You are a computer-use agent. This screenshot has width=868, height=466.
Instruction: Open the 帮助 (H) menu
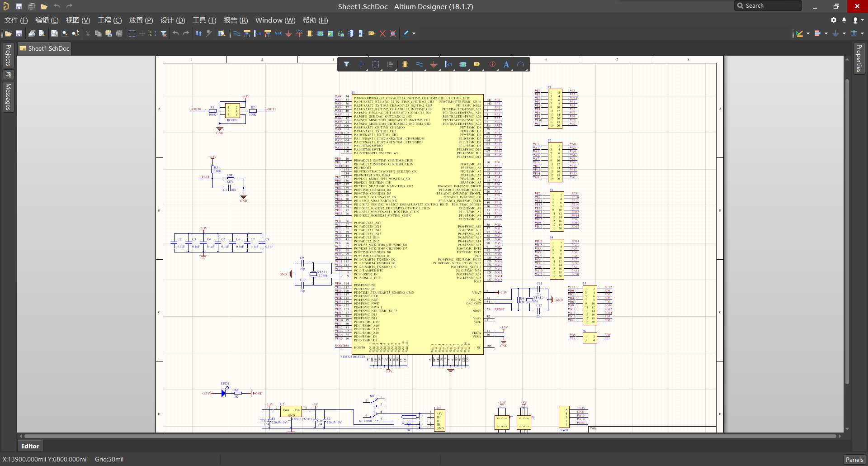click(x=316, y=20)
